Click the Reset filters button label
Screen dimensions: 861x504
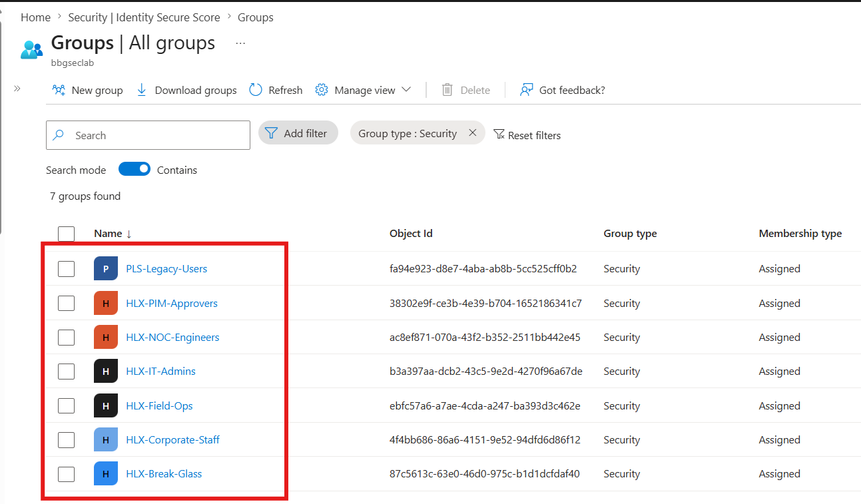point(534,135)
